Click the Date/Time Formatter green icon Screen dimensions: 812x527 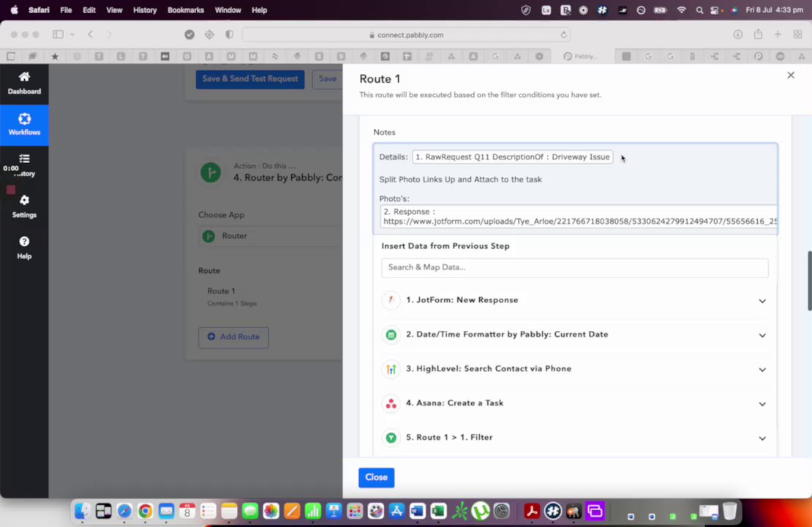(391, 334)
